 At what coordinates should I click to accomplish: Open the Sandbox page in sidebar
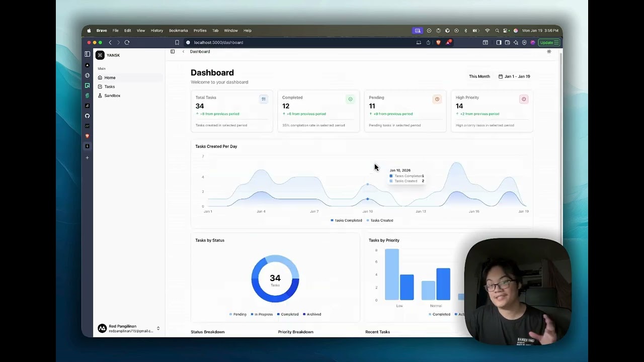tap(130, 96)
